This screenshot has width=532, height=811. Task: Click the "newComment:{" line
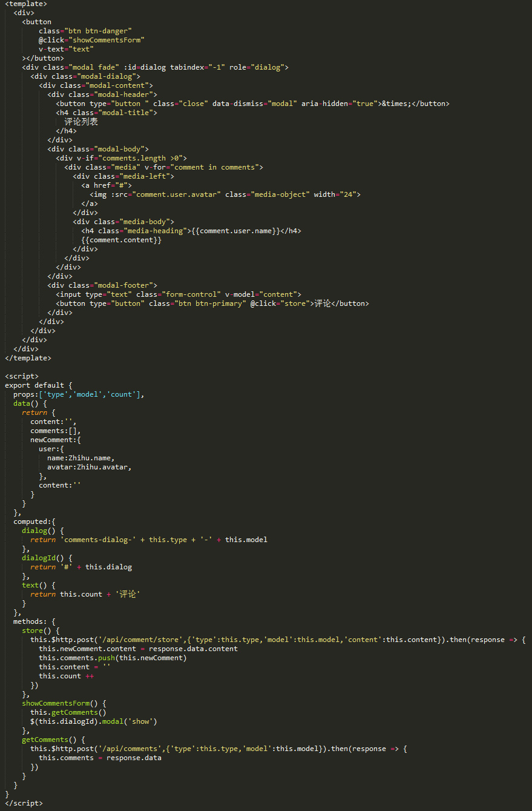pyautogui.click(x=56, y=440)
